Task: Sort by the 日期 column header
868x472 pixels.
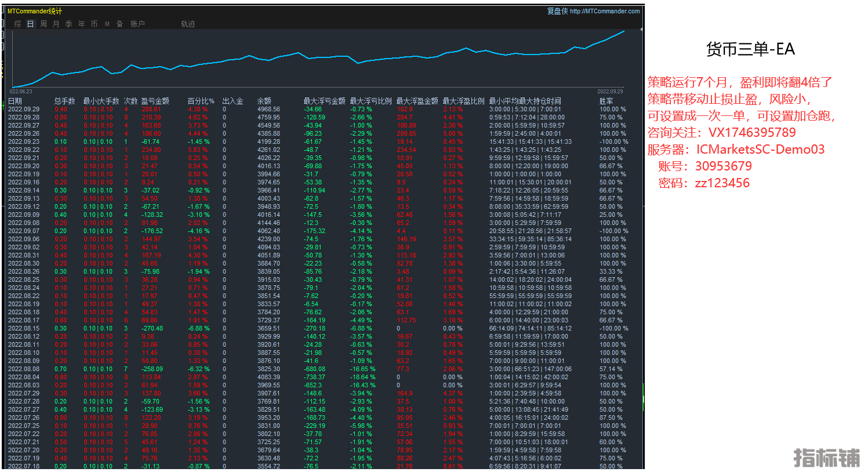Action: tap(15, 101)
